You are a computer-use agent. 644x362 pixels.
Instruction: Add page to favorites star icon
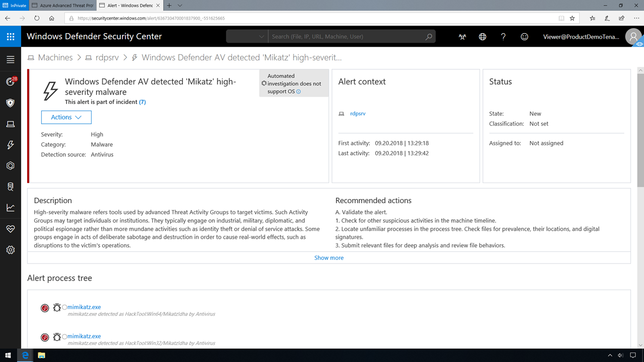(x=572, y=18)
